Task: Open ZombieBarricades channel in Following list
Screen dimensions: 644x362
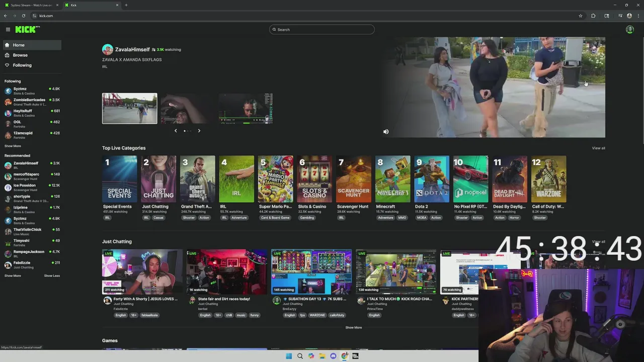Action: point(32,102)
